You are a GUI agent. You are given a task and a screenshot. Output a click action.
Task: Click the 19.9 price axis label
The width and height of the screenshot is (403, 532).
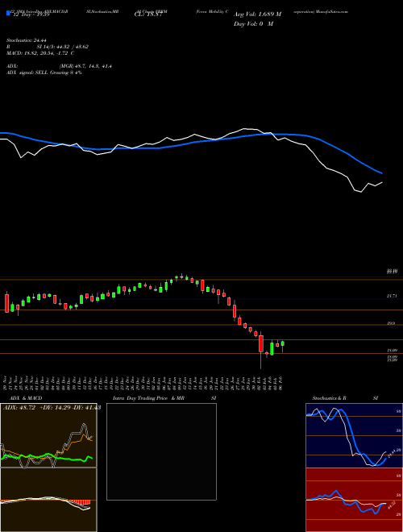pyautogui.click(x=391, y=324)
